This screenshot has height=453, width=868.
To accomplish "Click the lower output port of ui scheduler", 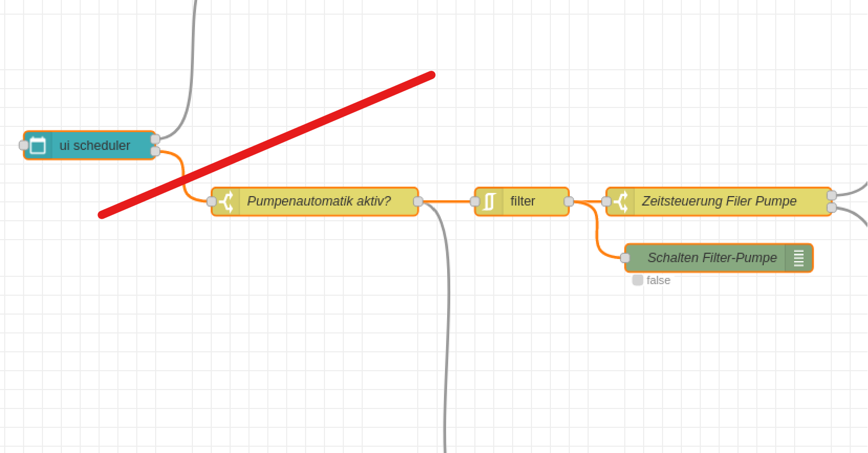I will point(155,152).
